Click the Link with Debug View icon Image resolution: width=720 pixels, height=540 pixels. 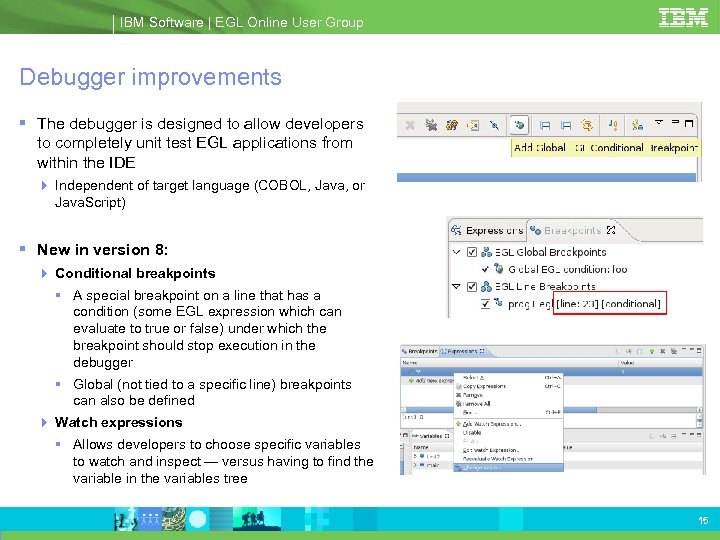587,125
